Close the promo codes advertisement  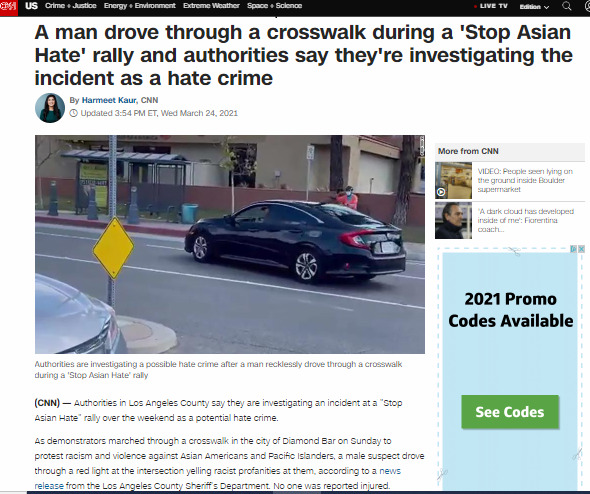tap(581, 249)
